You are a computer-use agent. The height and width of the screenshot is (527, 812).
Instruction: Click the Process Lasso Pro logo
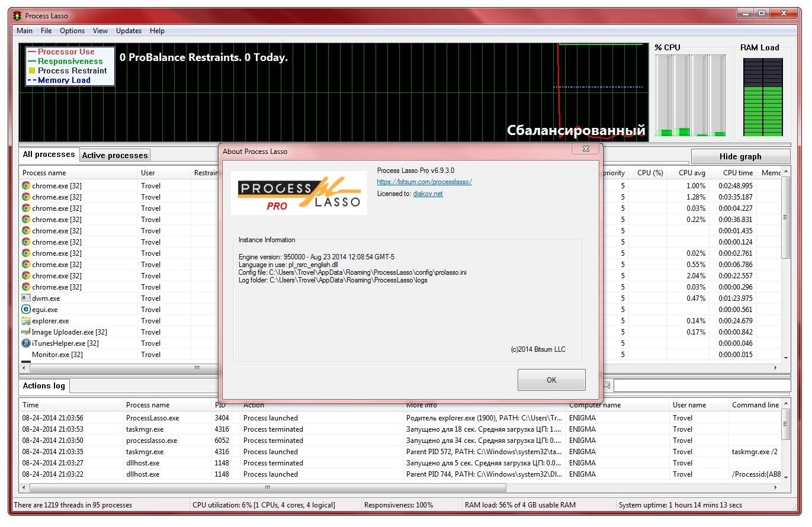click(x=299, y=193)
